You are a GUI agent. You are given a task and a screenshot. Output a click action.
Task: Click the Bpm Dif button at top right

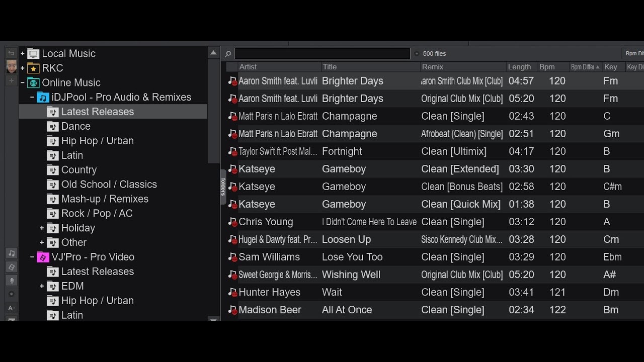tap(633, 53)
